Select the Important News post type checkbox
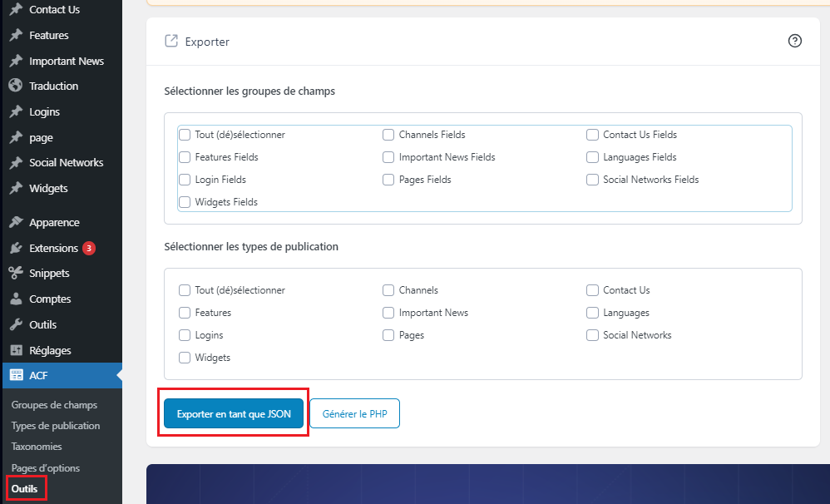830x504 pixels. 388,313
